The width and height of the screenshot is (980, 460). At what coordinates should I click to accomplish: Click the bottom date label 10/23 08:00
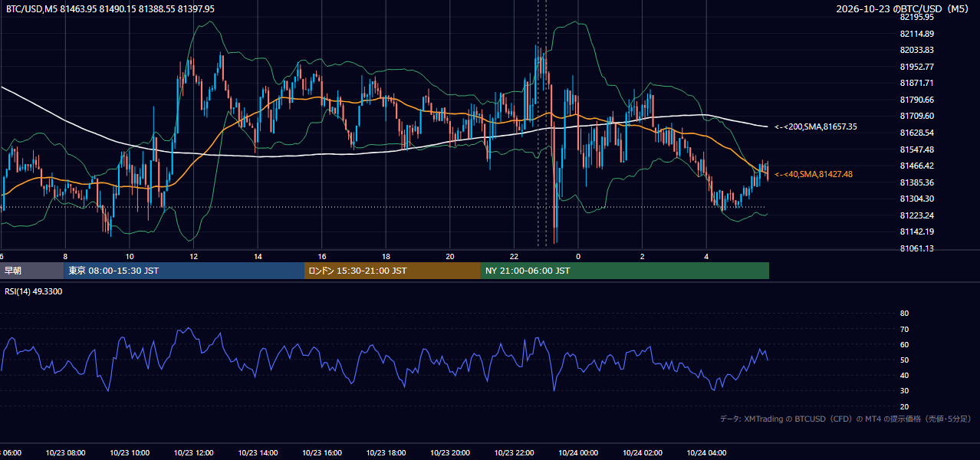(x=65, y=452)
